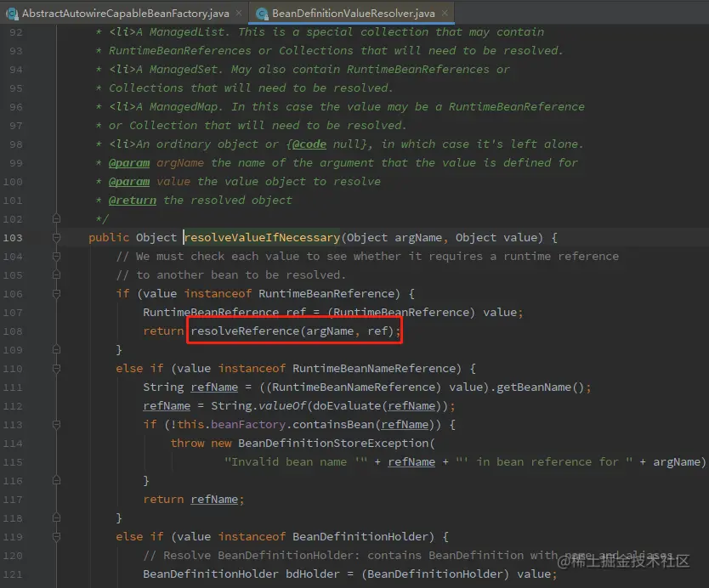Click the 'throw new' statement on line 114
This screenshot has height=588, width=709.
pos(201,444)
